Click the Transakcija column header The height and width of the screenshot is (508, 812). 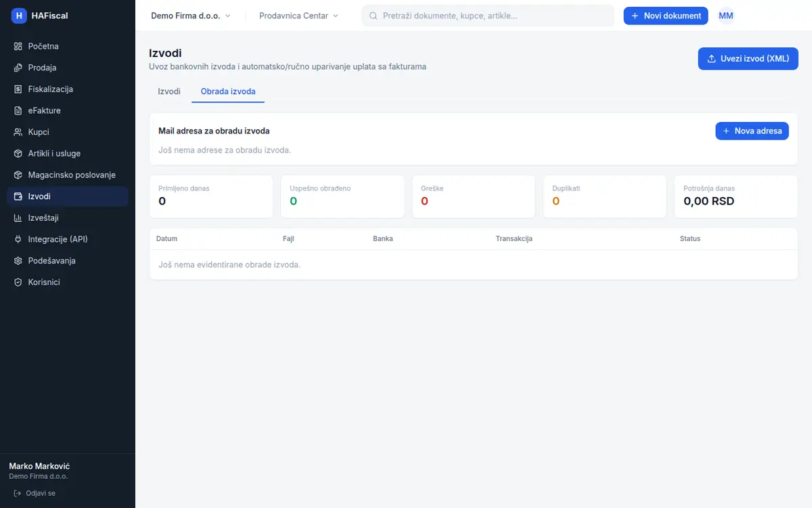(x=514, y=239)
